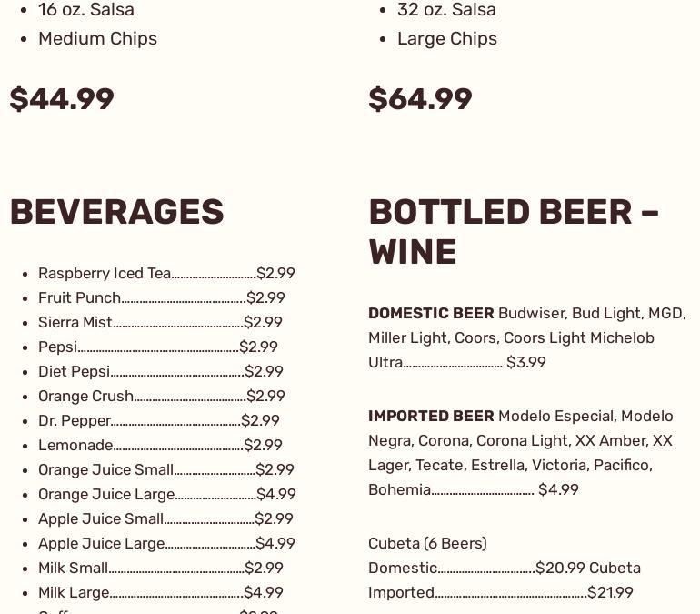Image resolution: width=700 pixels, height=614 pixels.
Task: Click the Medium Chips list item
Action: click(97, 38)
